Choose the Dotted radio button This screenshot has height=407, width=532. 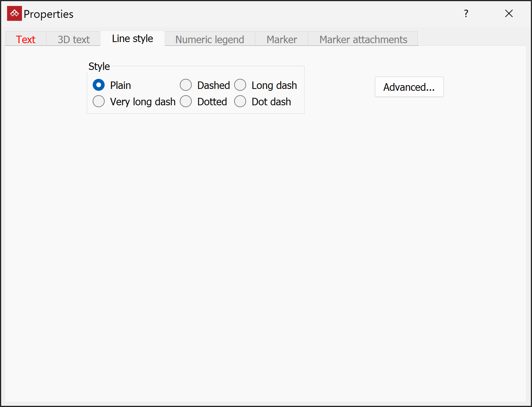186,102
